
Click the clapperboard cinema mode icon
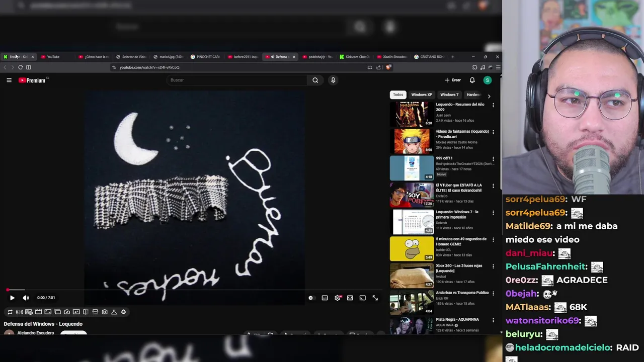38,312
